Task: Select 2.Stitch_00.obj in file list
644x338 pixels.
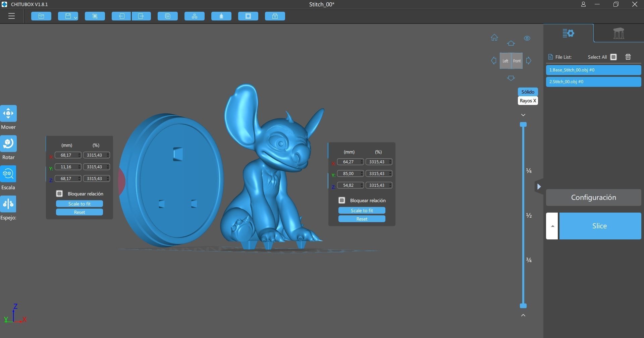Action: [x=593, y=82]
